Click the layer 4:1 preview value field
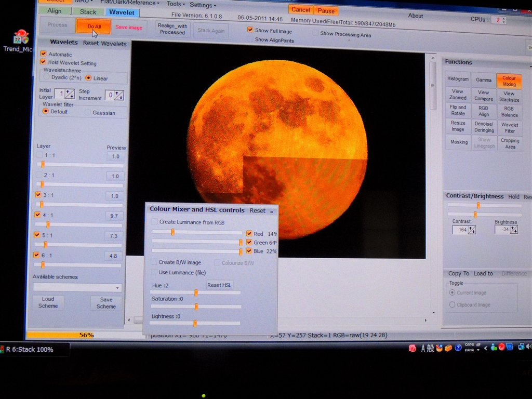Viewport: 532px width, 399px height. (x=114, y=216)
